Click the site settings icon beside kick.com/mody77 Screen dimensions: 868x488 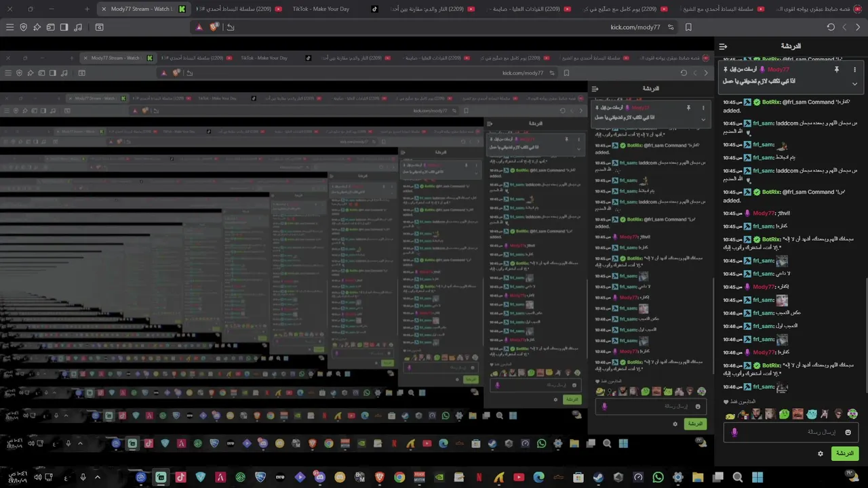pyautogui.click(x=671, y=27)
